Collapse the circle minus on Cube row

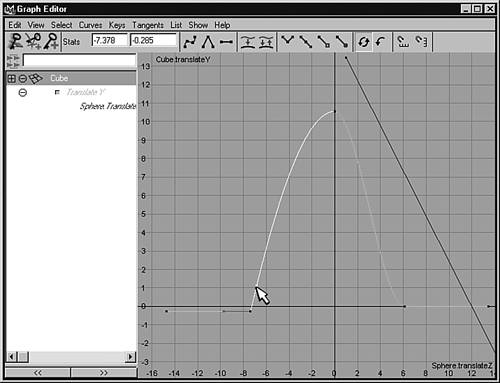(x=23, y=79)
